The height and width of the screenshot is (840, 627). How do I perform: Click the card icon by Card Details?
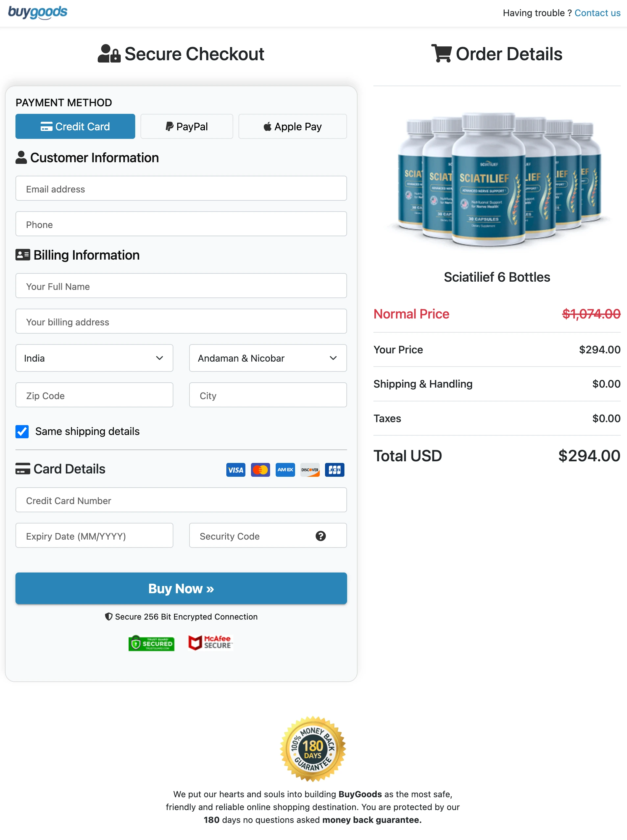click(23, 469)
